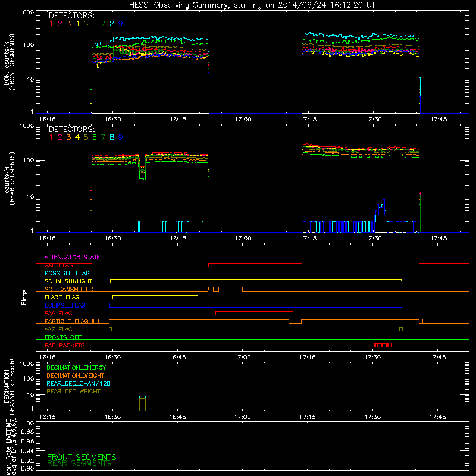The height and width of the screenshot is (476, 476).
Task: Click the POSSIBLE_FLARE flag label
Action: (68, 273)
